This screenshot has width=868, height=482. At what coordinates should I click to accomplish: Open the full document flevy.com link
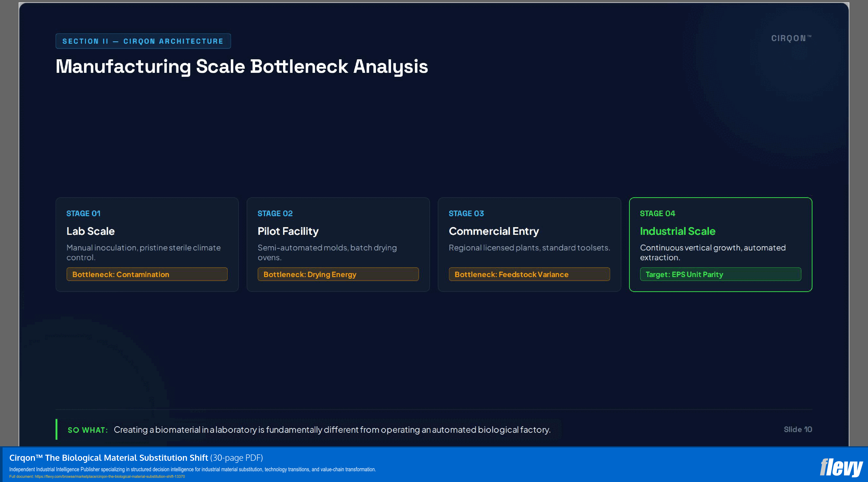110,476
